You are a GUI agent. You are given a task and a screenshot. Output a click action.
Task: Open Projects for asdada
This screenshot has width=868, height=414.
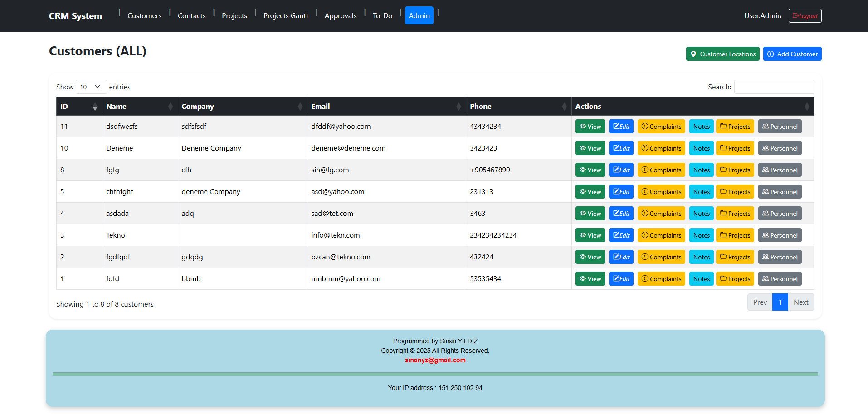click(735, 214)
